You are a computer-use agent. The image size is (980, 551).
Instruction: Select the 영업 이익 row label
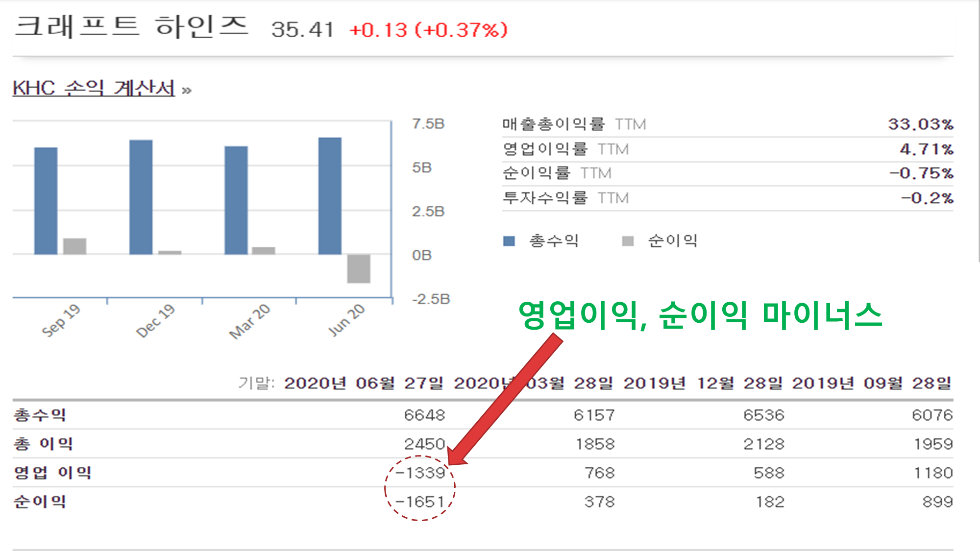[52, 473]
